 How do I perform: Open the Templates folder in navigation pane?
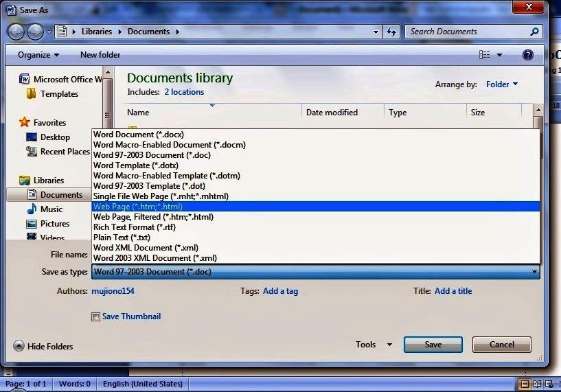click(53, 93)
